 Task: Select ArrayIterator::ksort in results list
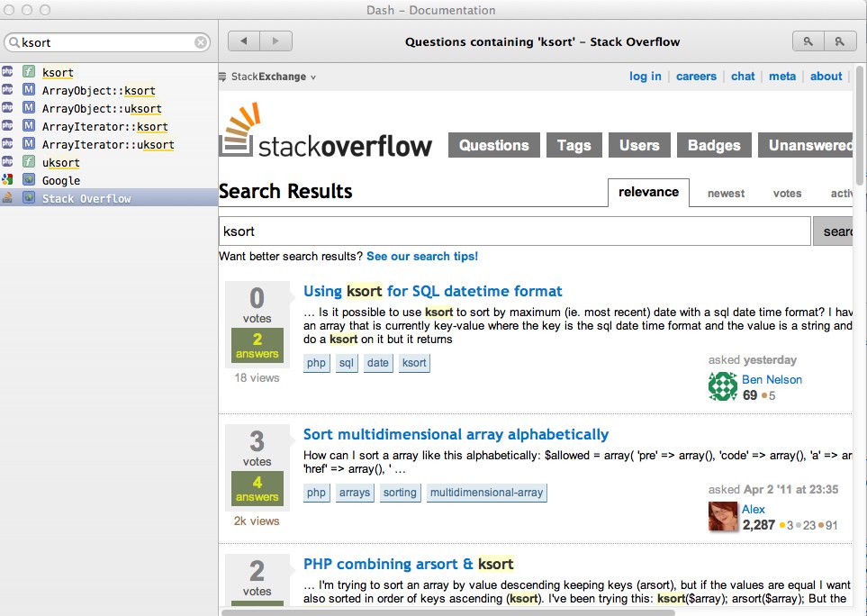[x=109, y=127]
